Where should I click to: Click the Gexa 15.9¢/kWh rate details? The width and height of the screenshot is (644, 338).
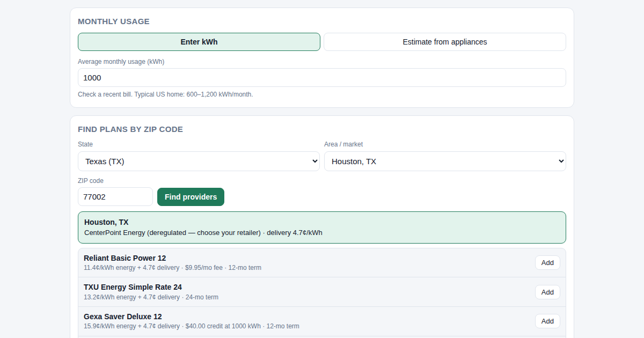point(192,326)
